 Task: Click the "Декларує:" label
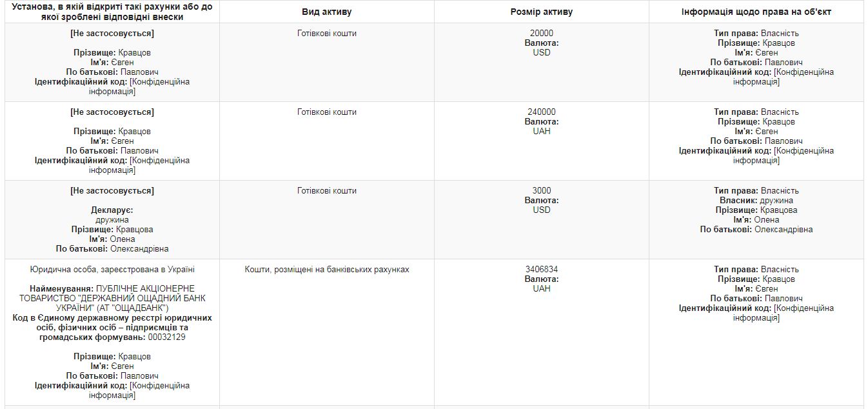click(x=112, y=210)
